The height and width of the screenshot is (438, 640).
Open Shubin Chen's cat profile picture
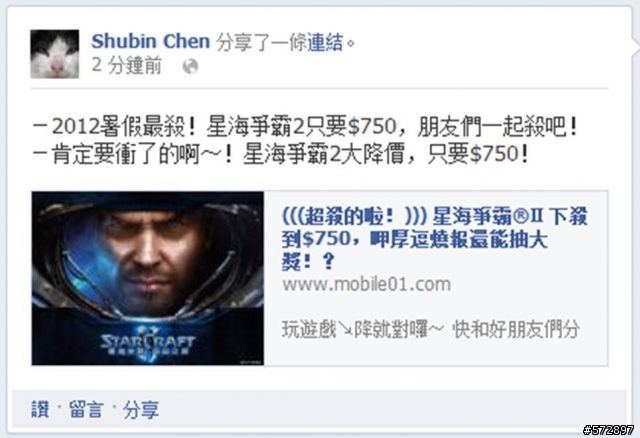point(55,53)
